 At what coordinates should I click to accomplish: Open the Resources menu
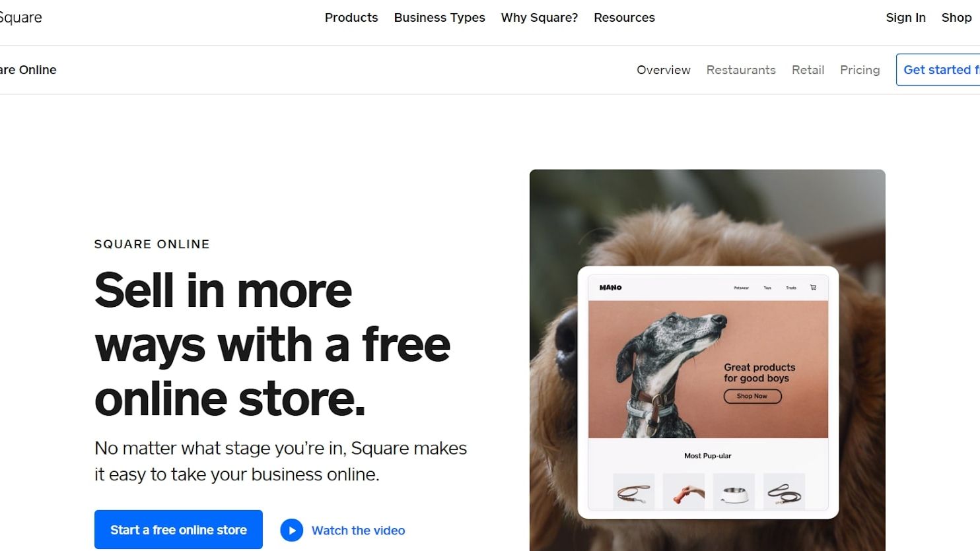coord(624,18)
